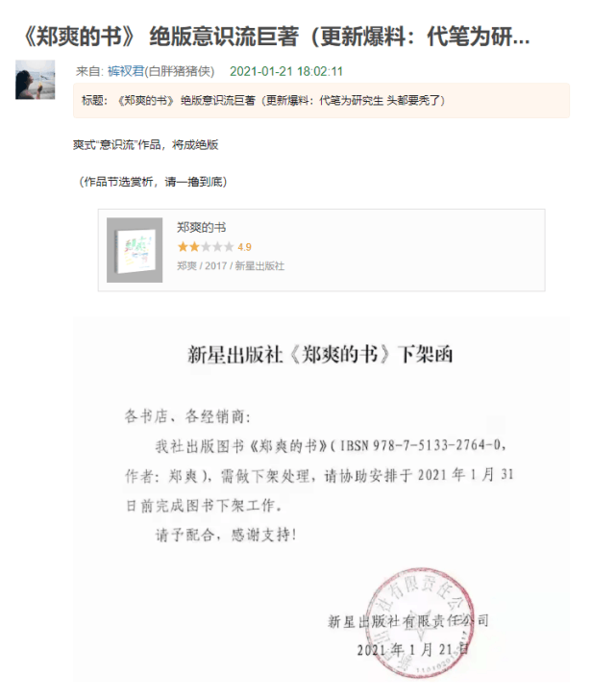Click the (白胖猪猪侠) nickname text

tap(180, 71)
